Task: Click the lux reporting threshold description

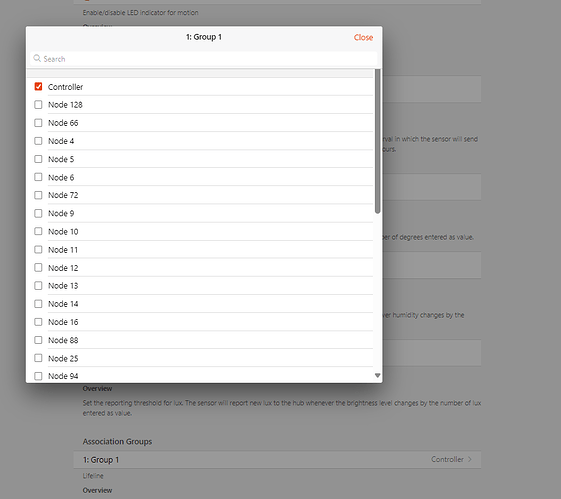Action: coord(282,408)
